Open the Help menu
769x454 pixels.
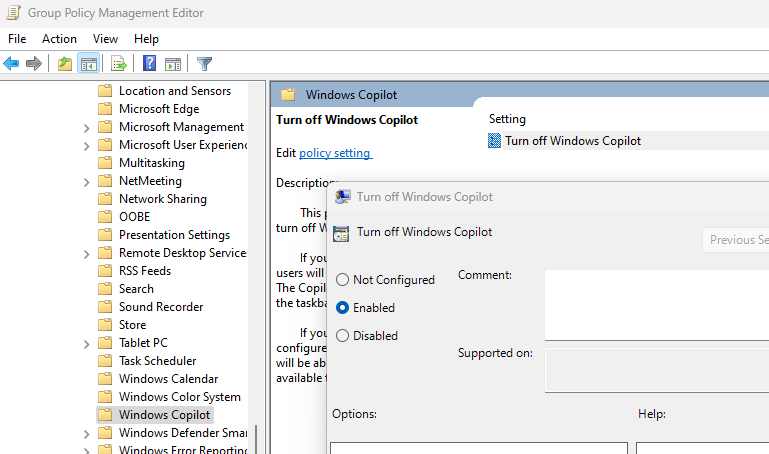pos(146,39)
